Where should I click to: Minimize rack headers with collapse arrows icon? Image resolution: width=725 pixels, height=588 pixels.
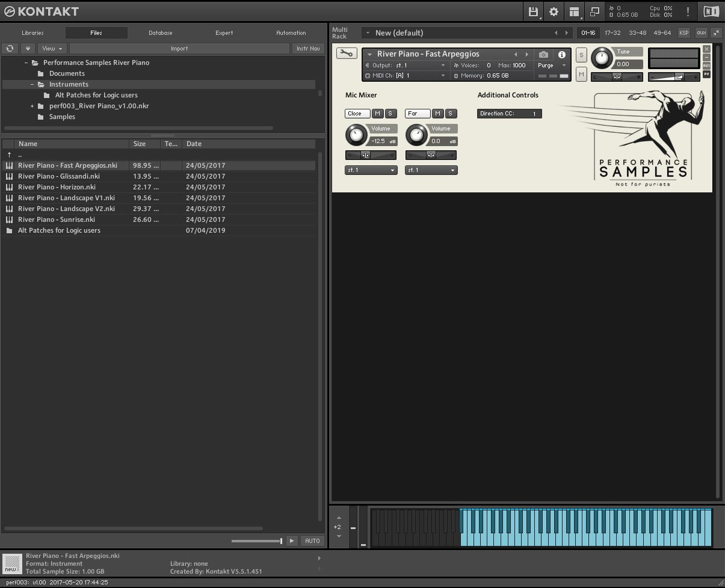(716, 32)
